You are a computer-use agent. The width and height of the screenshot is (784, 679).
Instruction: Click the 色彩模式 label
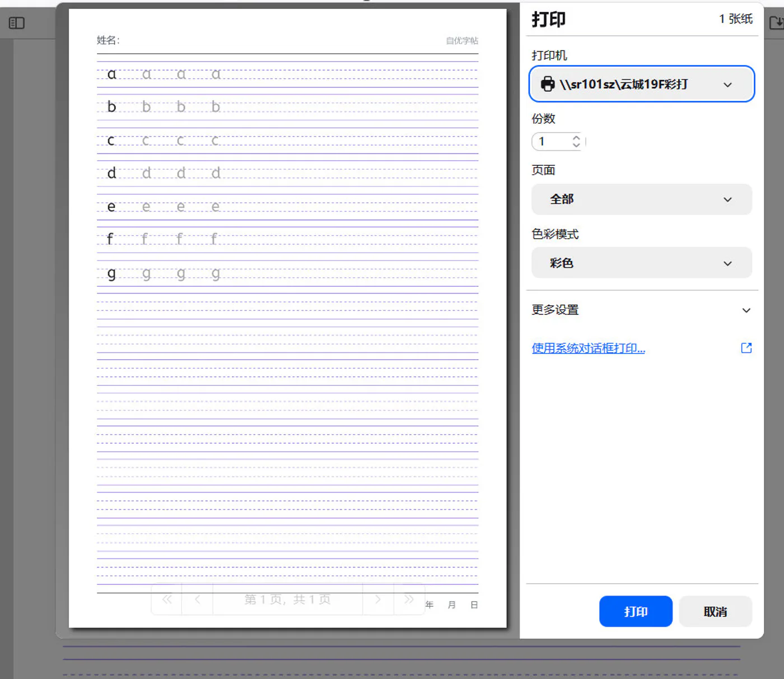click(x=555, y=234)
